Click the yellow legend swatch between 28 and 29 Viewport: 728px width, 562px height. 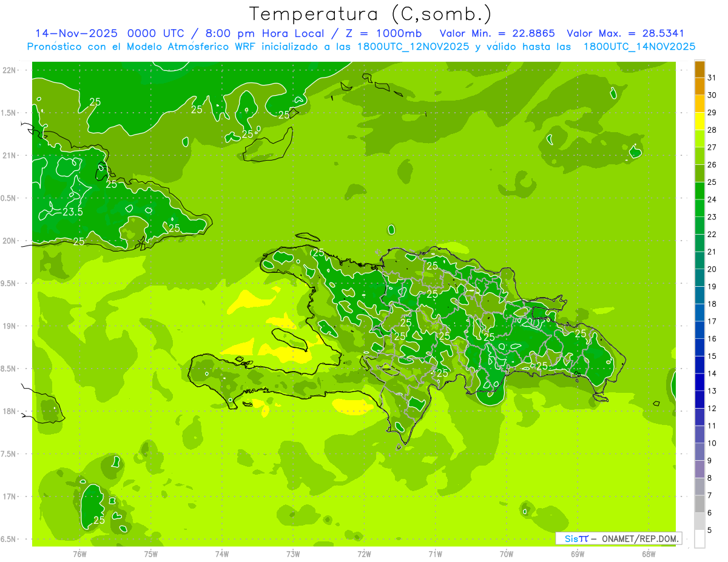point(699,121)
